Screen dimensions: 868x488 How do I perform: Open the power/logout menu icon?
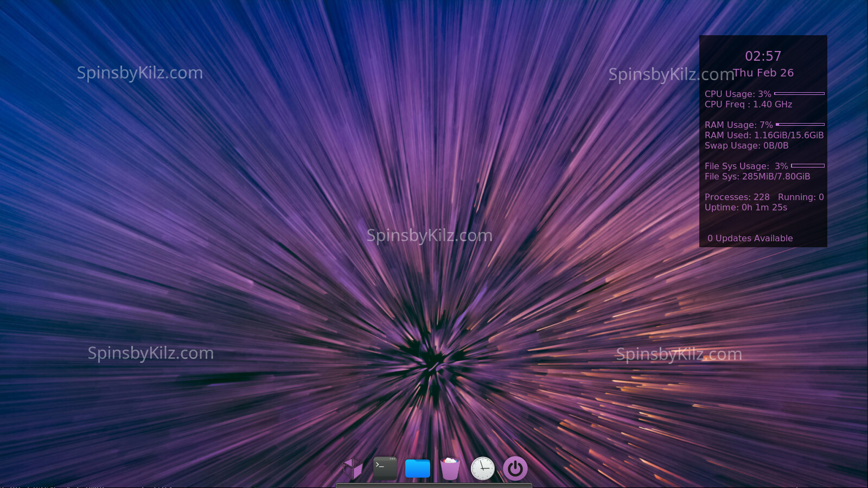(515, 468)
